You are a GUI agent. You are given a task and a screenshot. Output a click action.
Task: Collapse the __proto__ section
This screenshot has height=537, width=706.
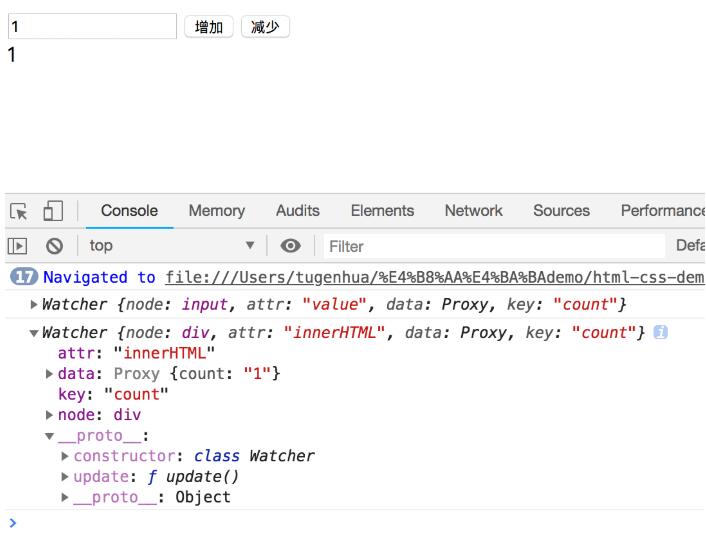tap(51, 436)
